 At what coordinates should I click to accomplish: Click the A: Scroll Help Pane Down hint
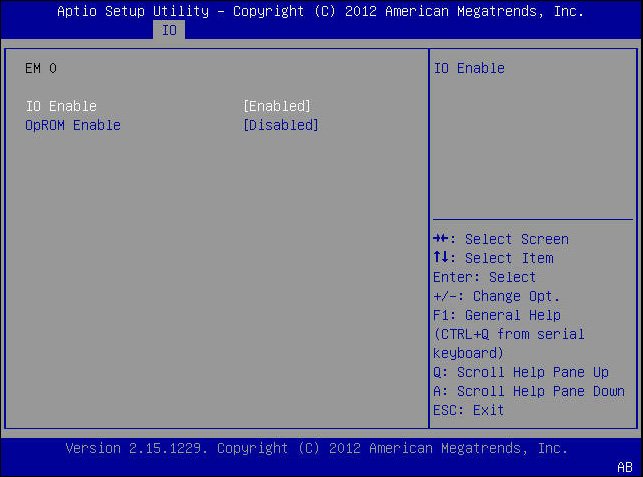click(x=529, y=391)
